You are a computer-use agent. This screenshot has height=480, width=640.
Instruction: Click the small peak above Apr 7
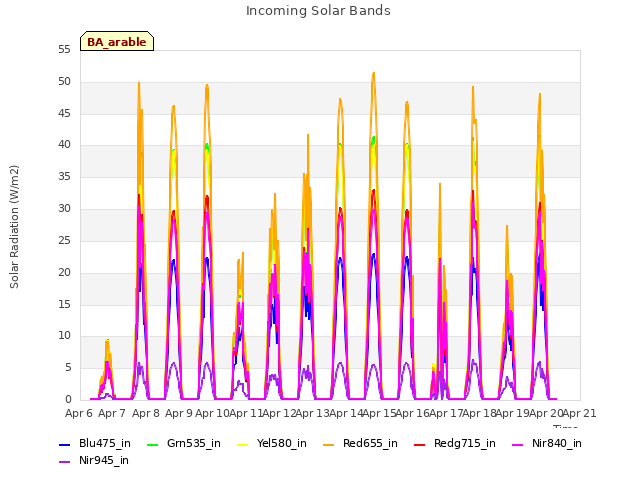coord(107,341)
